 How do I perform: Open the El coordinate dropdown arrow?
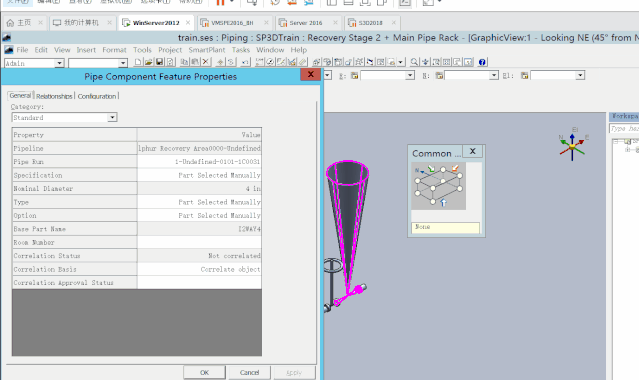coord(580,75)
